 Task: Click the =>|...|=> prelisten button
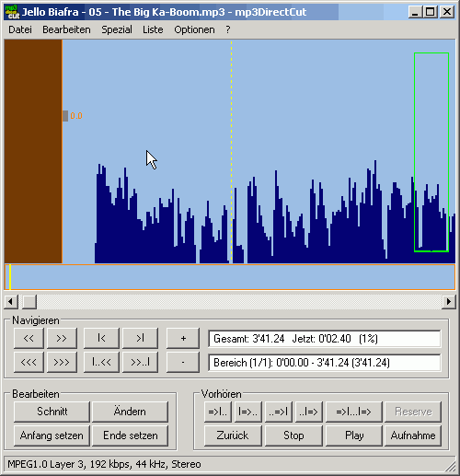[354, 412]
